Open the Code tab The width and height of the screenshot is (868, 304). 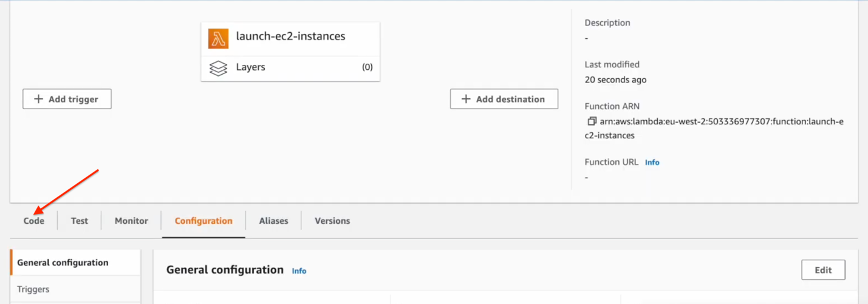point(34,221)
